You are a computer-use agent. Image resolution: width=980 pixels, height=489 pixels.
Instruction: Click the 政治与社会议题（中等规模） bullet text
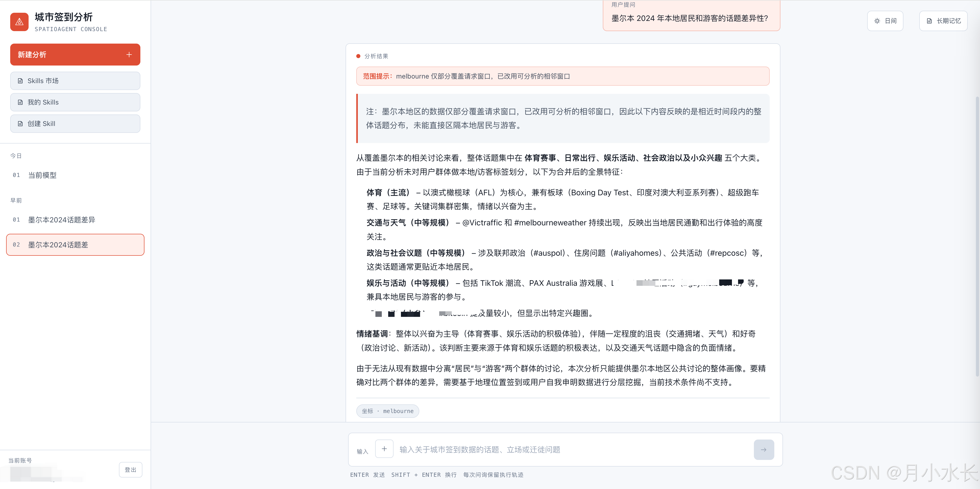565,260
